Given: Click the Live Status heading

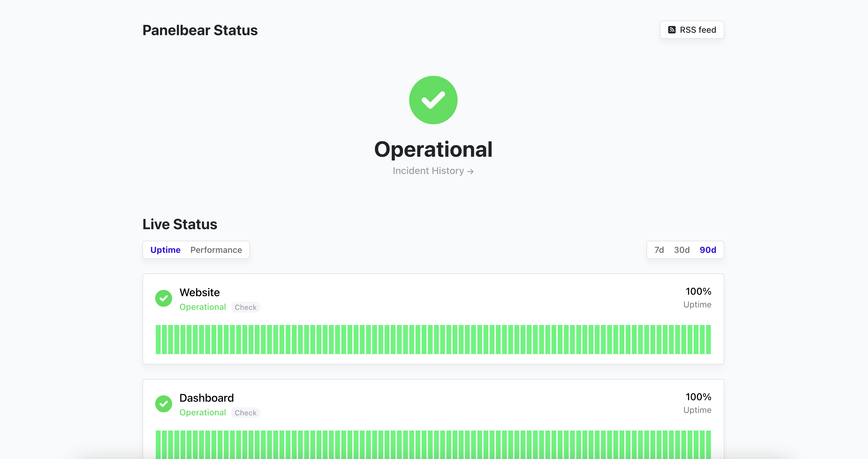Looking at the screenshot, I should [180, 224].
